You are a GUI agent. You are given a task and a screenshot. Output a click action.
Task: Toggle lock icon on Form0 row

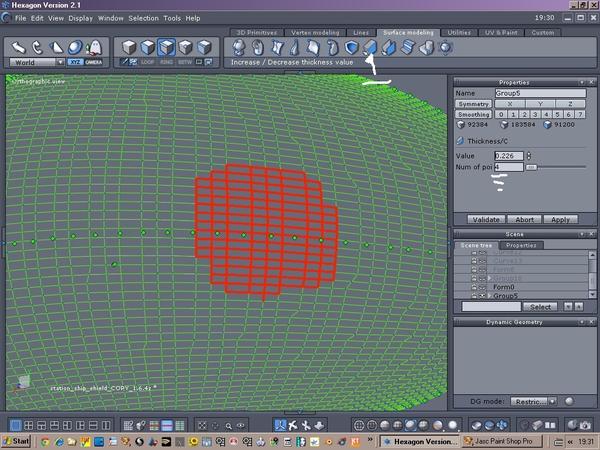[x=474, y=287]
